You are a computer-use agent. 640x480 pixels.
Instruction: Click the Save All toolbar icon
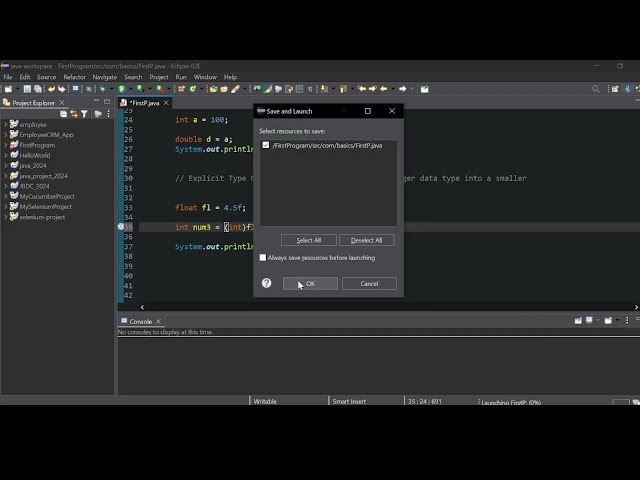tap(38, 89)
